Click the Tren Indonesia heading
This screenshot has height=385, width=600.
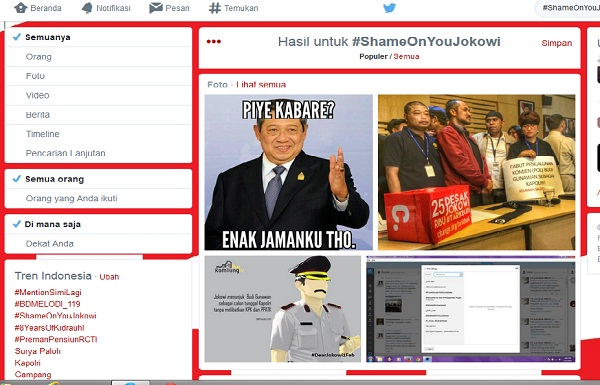click(53, 276)
